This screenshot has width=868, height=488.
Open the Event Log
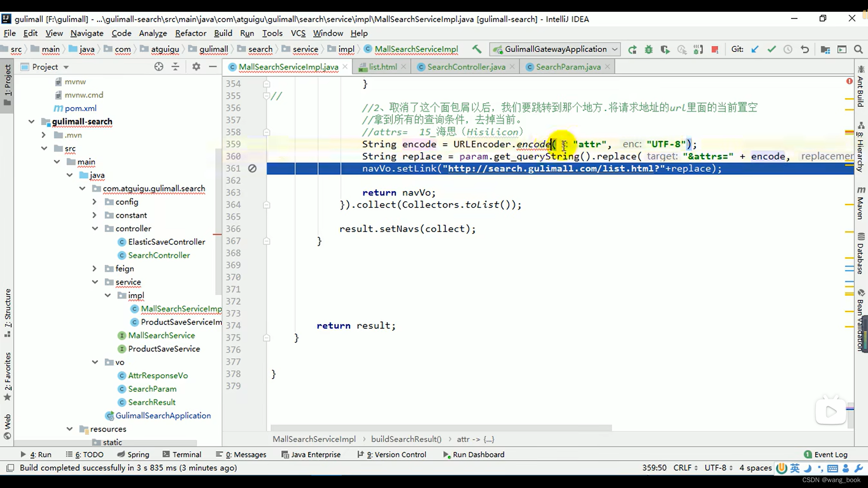826,455
